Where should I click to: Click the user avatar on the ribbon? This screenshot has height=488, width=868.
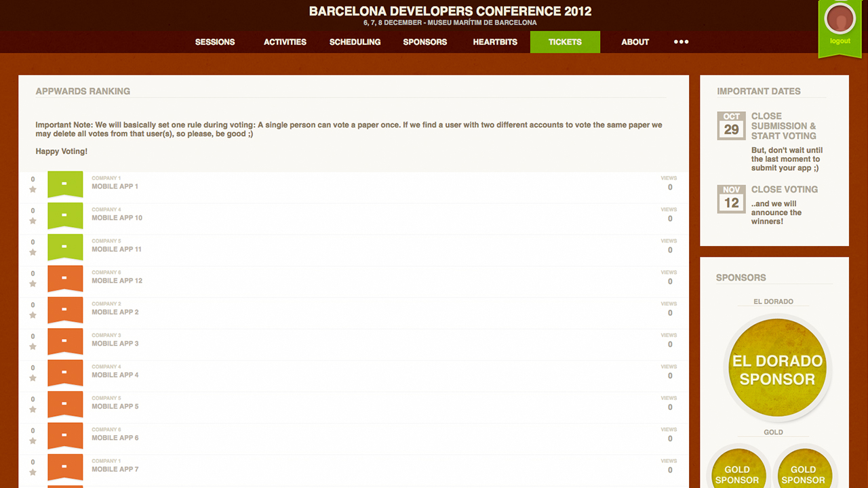coord(840,18)
